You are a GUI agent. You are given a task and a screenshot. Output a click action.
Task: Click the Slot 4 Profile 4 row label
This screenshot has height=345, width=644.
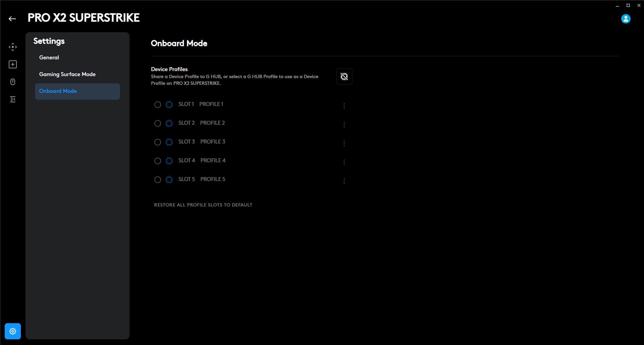202,161
